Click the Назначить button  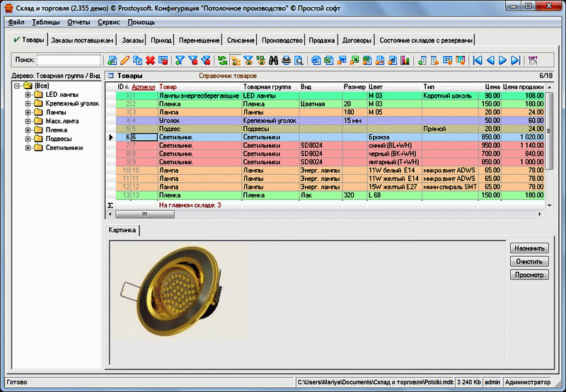coord(529,248)
